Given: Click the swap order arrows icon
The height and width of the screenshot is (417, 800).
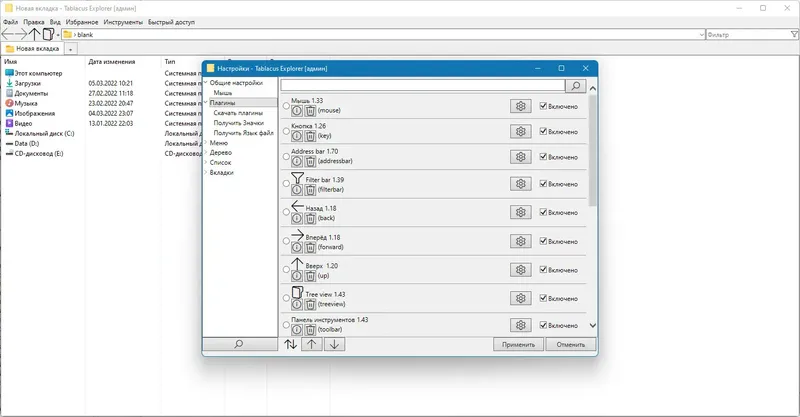Looking at the screenshot, I should tap(290, 344).
